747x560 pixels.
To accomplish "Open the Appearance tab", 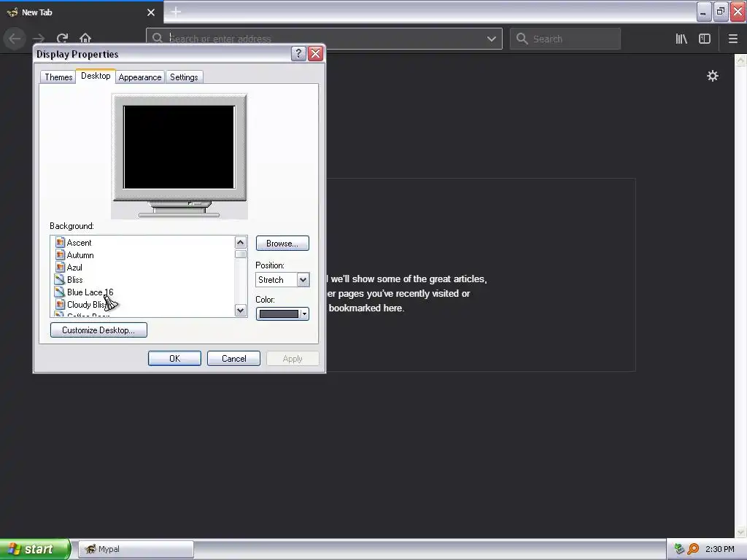I will [140, 77].
